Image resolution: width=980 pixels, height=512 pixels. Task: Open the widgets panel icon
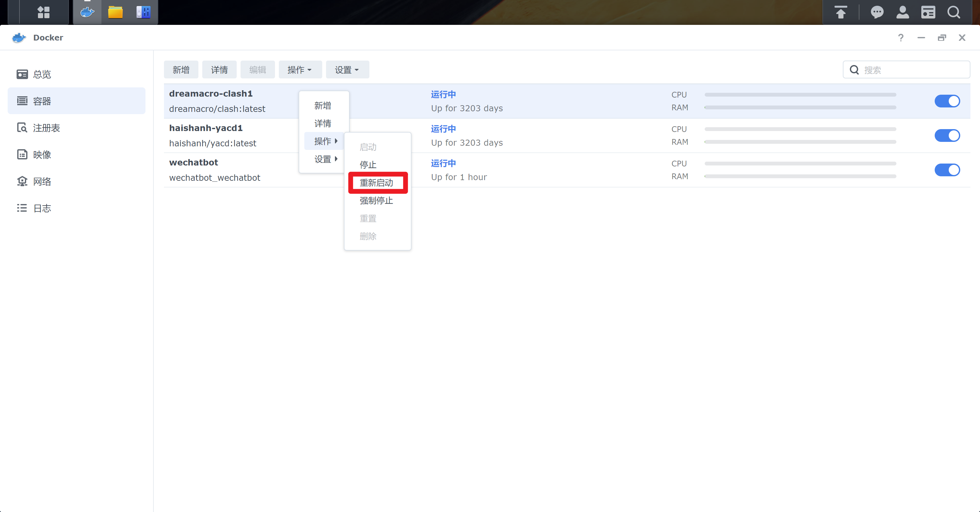928,12
